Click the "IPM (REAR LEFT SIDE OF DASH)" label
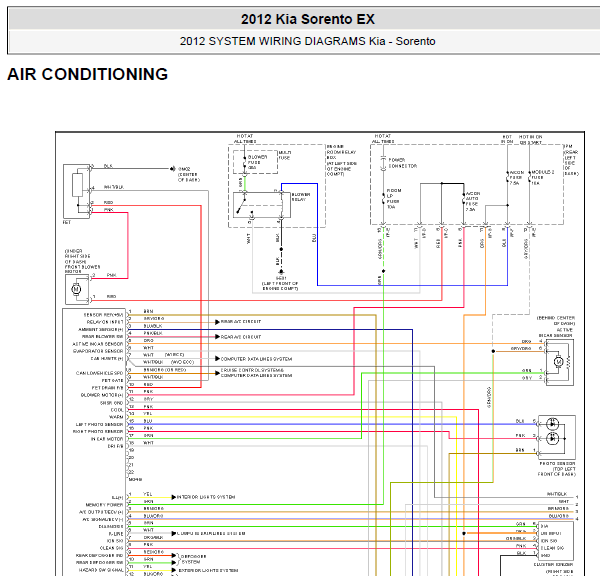Viewport: 600px width, 576px height. pyautogui.click(x=571, y=160)
